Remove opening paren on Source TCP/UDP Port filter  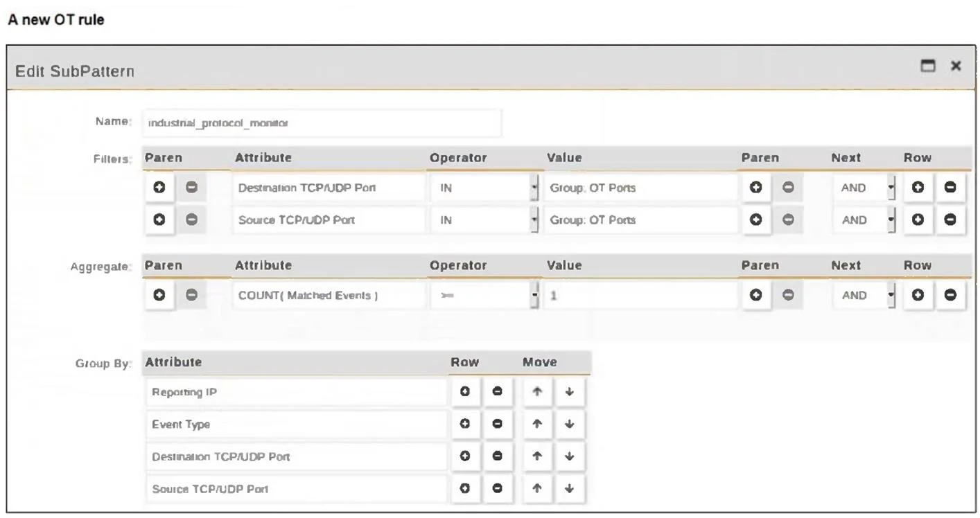tap(192, 220)
